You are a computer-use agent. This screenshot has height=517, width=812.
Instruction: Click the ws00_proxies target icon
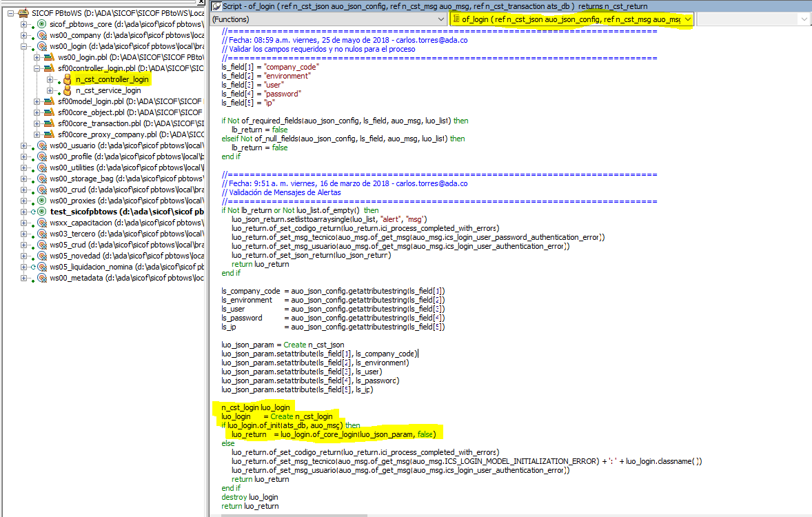point(41,201)
